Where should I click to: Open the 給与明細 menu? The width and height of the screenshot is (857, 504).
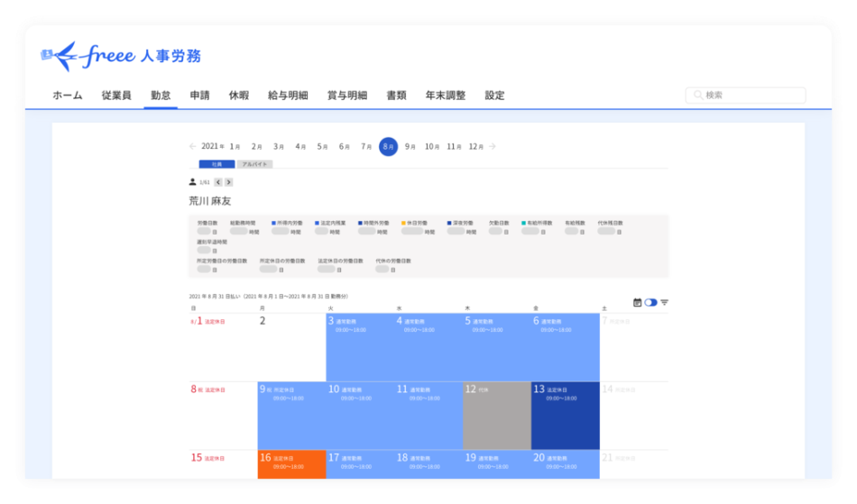(288, 96)
